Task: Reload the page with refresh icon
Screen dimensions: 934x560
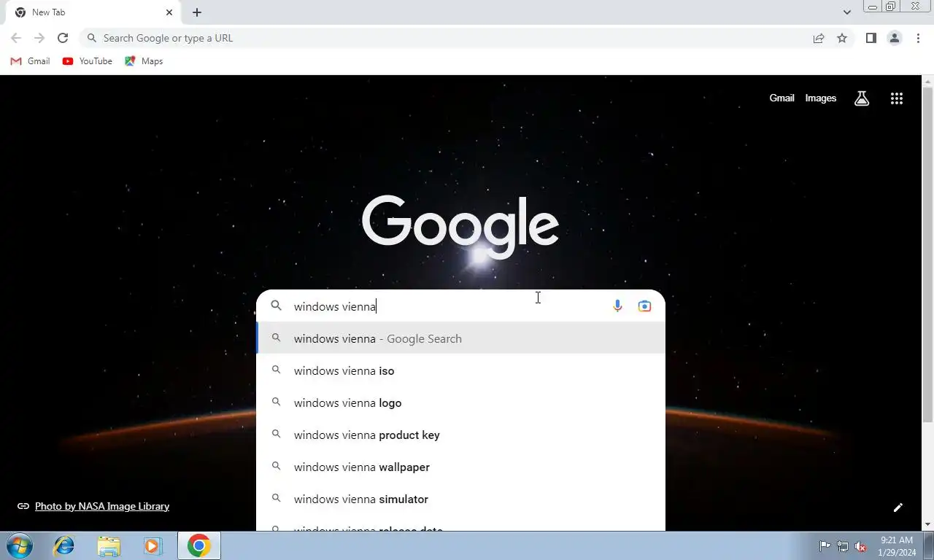Action: coord(63,38)
